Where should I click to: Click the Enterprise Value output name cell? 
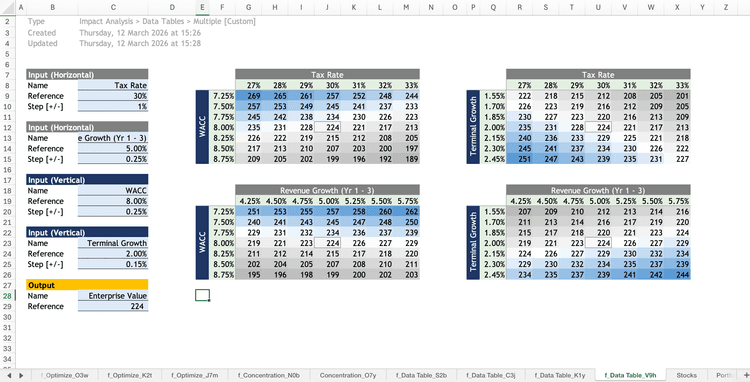pos(113,296)
